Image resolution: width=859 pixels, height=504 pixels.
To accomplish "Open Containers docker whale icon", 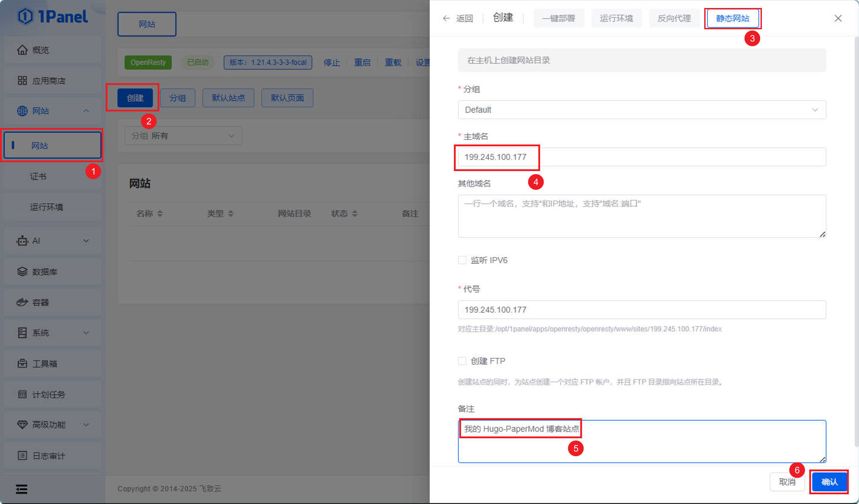I will tap(22, 302).
